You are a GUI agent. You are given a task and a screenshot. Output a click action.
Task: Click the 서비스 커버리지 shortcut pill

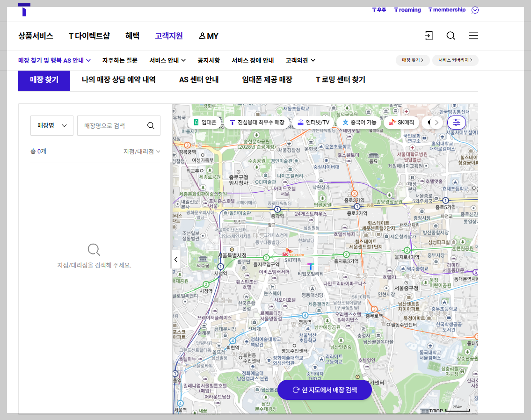pos(455,60)
